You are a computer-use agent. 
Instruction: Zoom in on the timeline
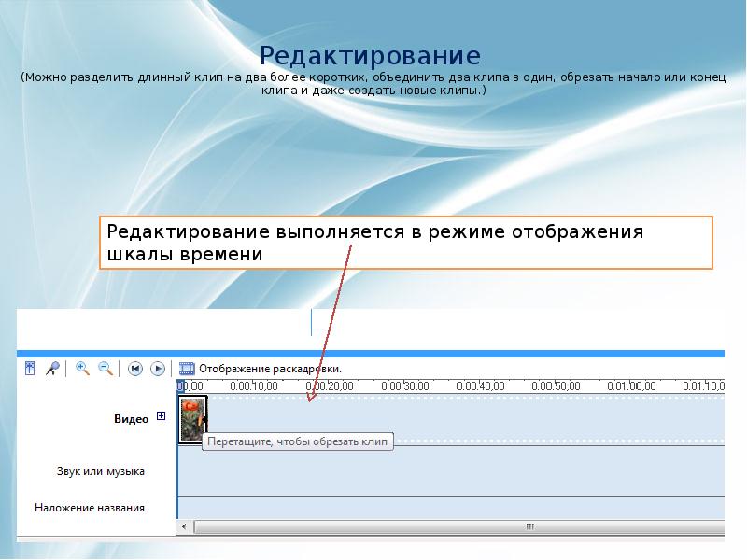(x=82, y=369)
